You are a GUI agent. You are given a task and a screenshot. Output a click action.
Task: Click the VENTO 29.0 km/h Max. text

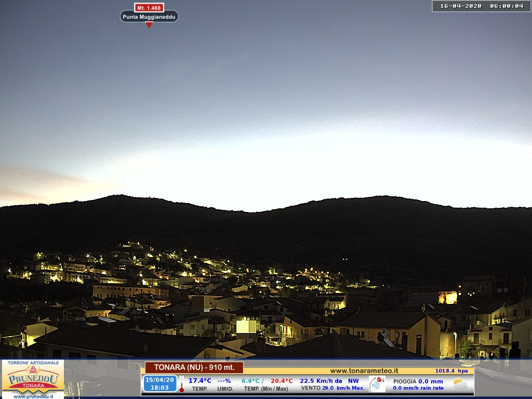pos(333,388)
